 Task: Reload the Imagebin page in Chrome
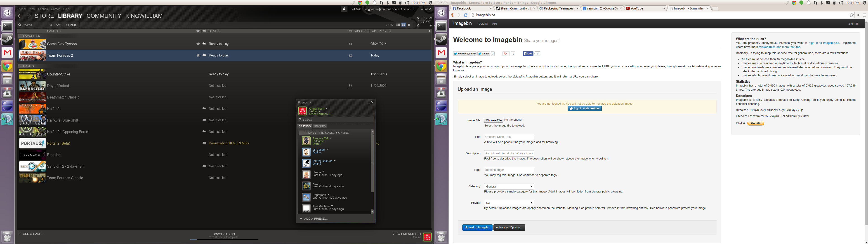coord(465,15)
